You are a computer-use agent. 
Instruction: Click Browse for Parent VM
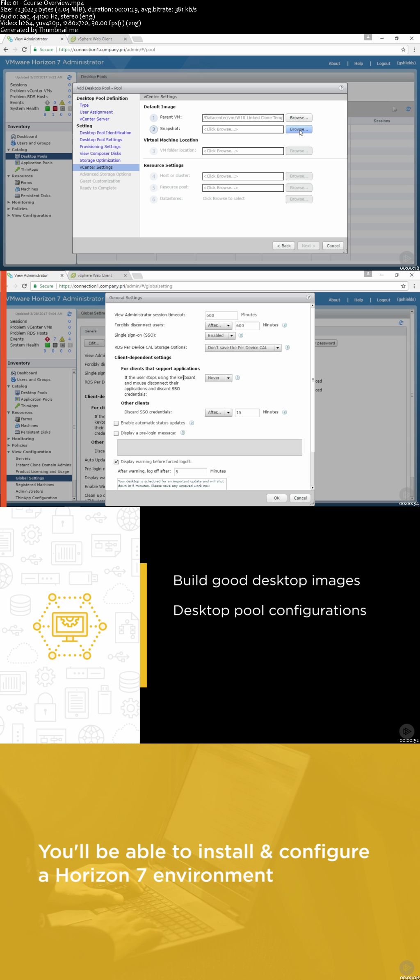click(x=299, y=118)
